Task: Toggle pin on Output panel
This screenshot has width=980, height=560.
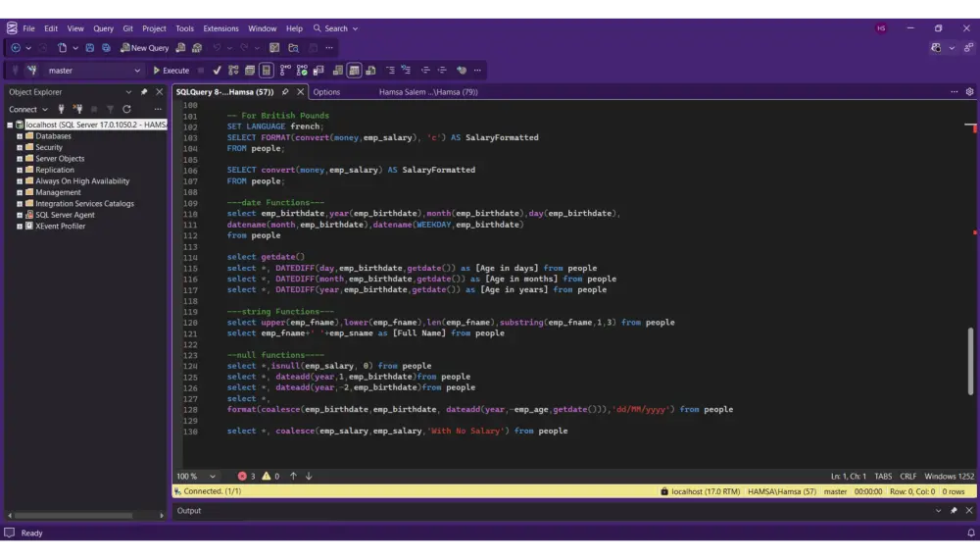Action: pyautogui.click(x=954, y=511)
